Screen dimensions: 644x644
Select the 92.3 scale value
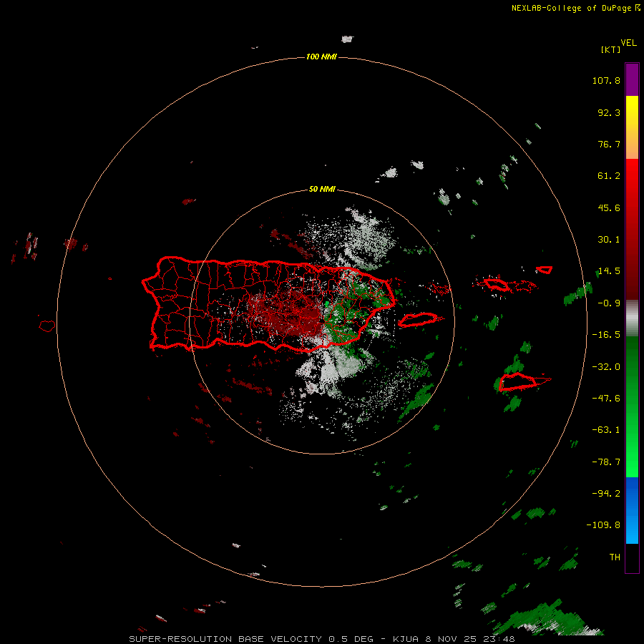609,112
